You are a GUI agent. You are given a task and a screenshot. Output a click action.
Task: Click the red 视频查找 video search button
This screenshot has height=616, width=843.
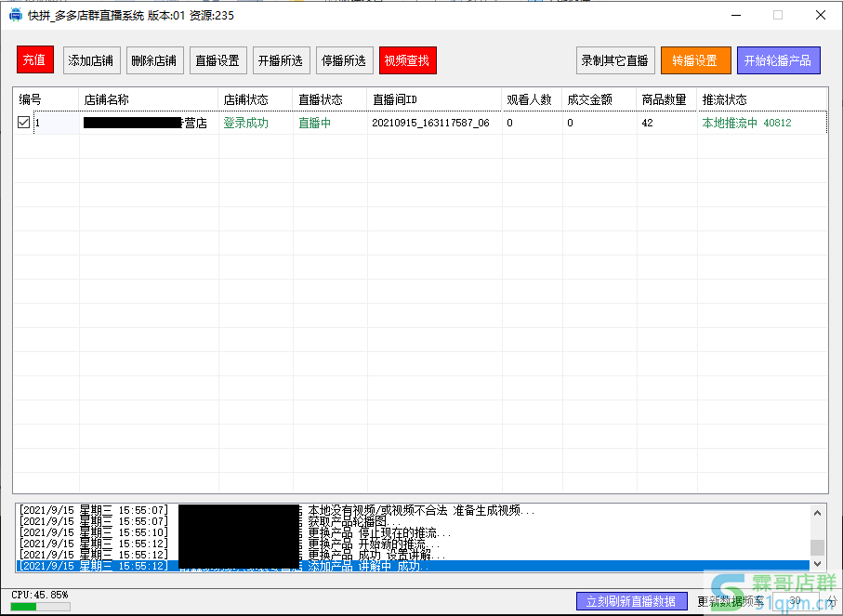pos(407,60)
